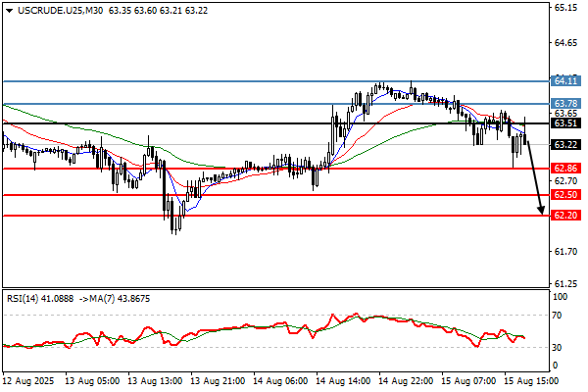Click the RSI(14) 41.0888 indicator label

[x=40, y=299]
